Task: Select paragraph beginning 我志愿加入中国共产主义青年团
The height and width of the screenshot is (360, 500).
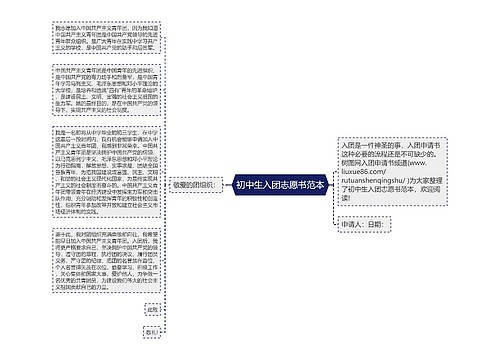Action: 107,38
